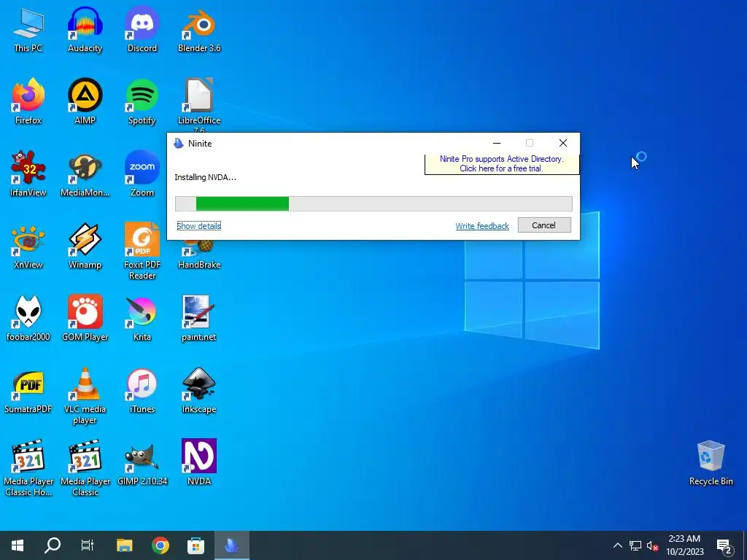Select the foobar2000 desktop shortcut

(x=28, y=318)
